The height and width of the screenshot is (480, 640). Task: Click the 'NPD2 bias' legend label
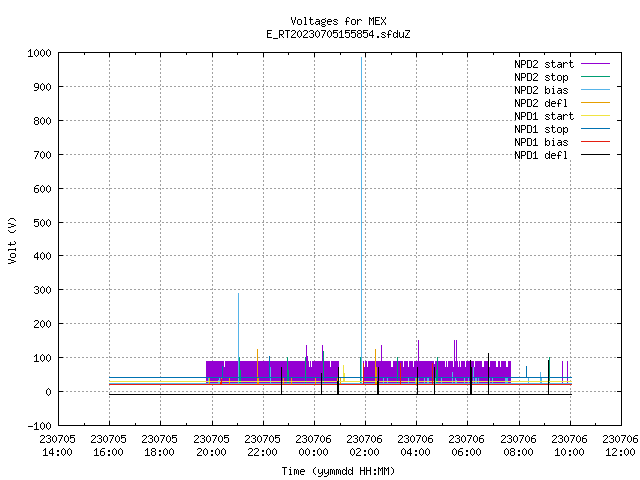click(x=541, y=90)
